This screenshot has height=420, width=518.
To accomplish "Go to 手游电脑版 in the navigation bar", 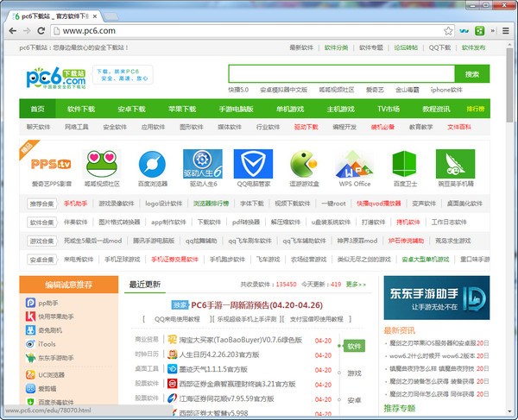I will (x=236, y=110).
